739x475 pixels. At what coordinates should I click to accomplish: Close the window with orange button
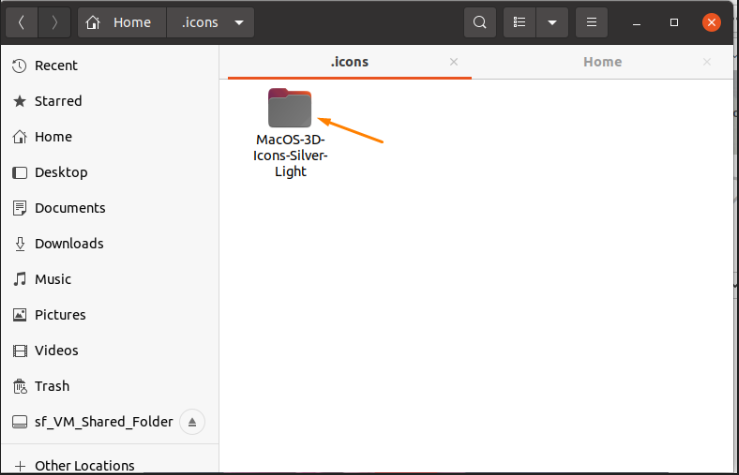(711, 22)
